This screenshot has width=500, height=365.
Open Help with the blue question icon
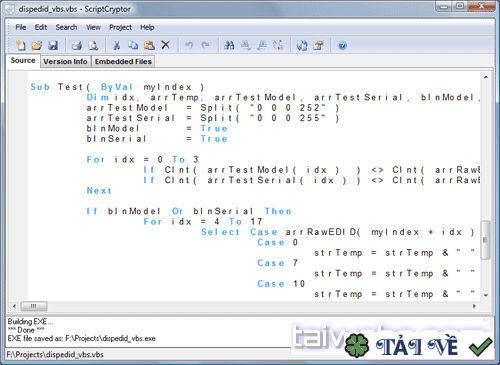(342, 45)
